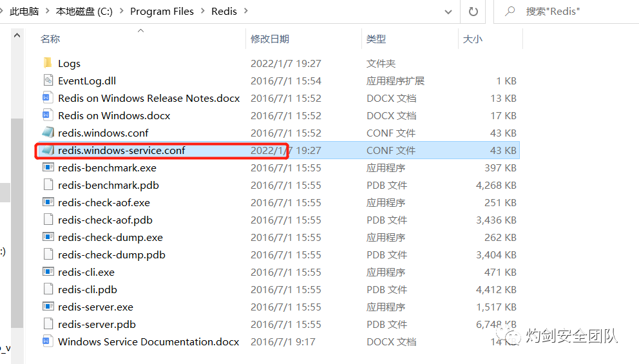639x364 pixels.
Task: Sort files by 类型 column header
Action: (376, 39)
